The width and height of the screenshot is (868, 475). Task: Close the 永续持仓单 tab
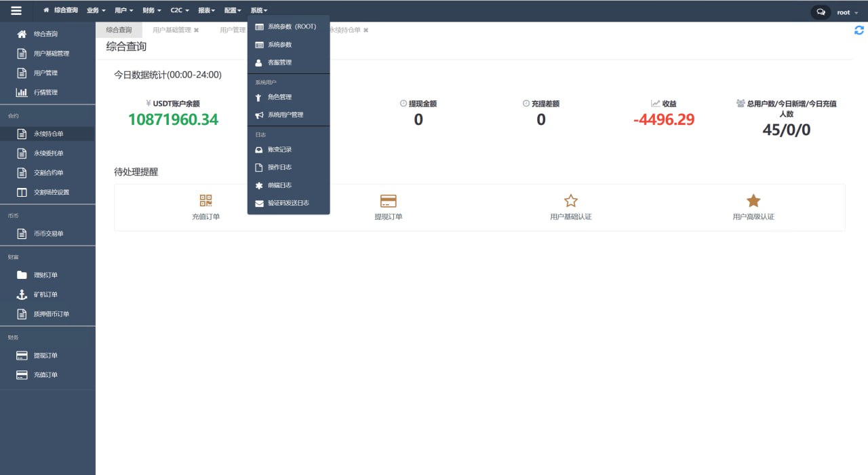point(366,31)
